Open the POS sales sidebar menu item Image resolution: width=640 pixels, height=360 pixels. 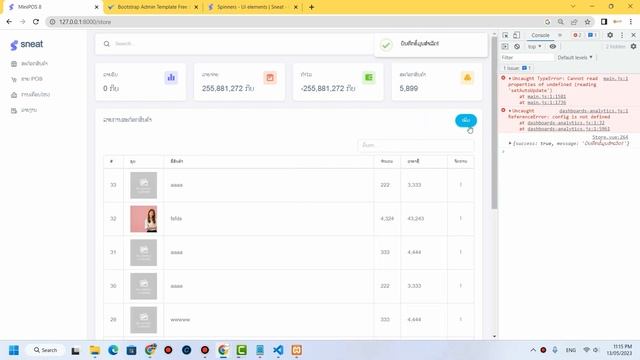27,79
